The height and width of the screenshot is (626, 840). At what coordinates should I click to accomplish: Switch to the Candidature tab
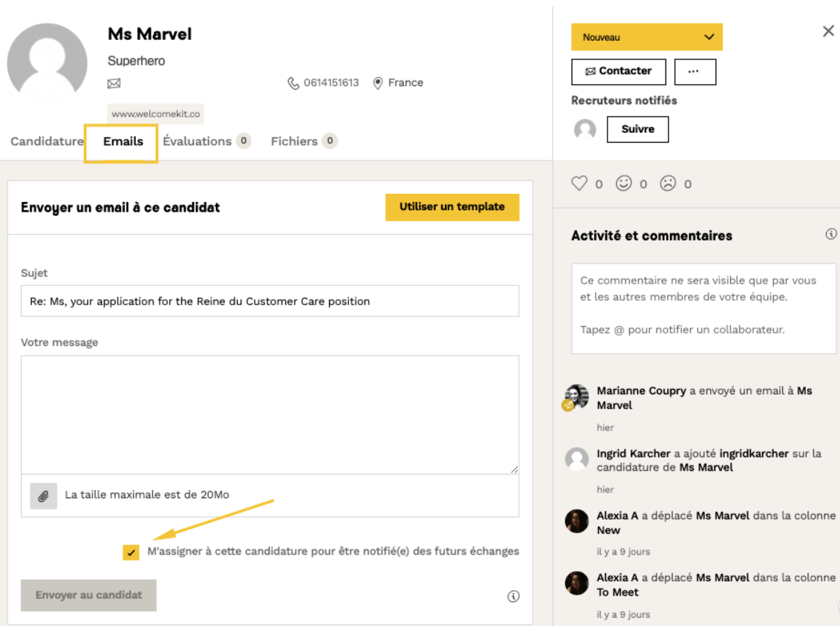(47, 141)
